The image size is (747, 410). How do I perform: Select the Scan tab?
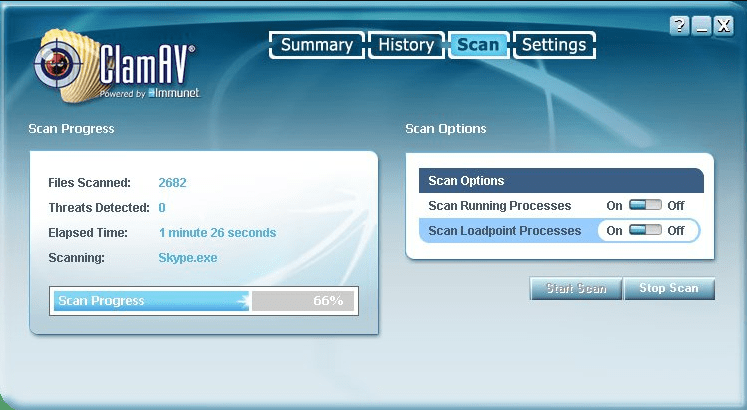point(477,45)
